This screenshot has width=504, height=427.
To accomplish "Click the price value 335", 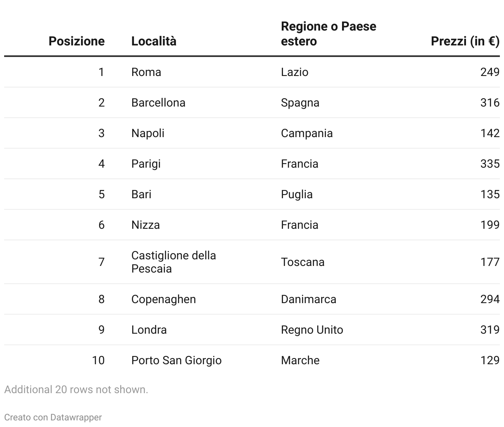I will tap(490, 164).
